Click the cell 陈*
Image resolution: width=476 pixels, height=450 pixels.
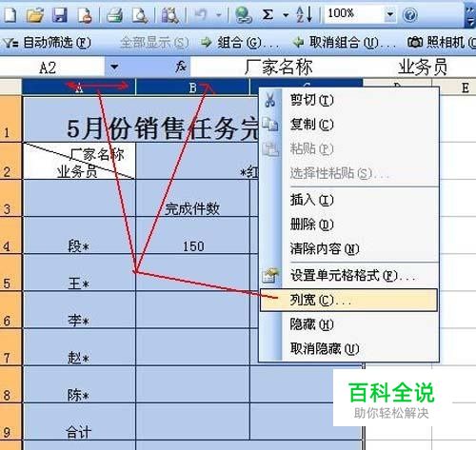[79, 384]
